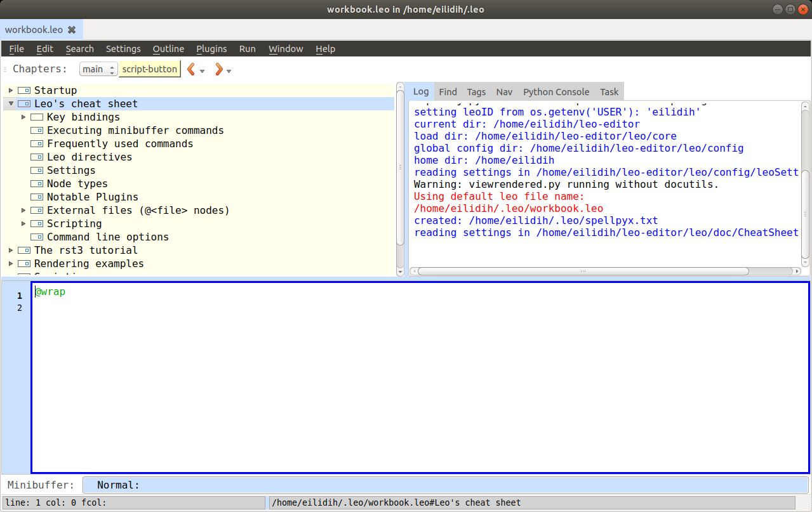The image size is (812, 512).
Task: Collapse Leo's cheat sheet node
Action: [11, 104]
